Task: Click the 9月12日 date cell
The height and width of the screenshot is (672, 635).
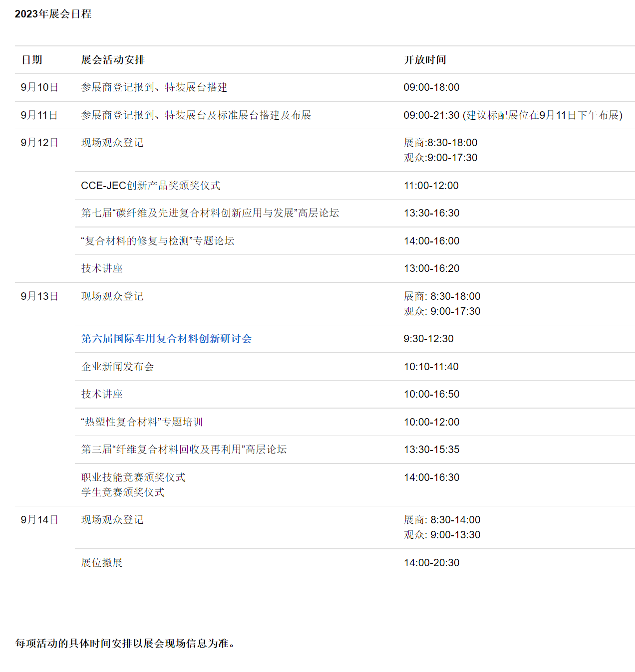Action: pyautogui.click(x=39, y=142)
